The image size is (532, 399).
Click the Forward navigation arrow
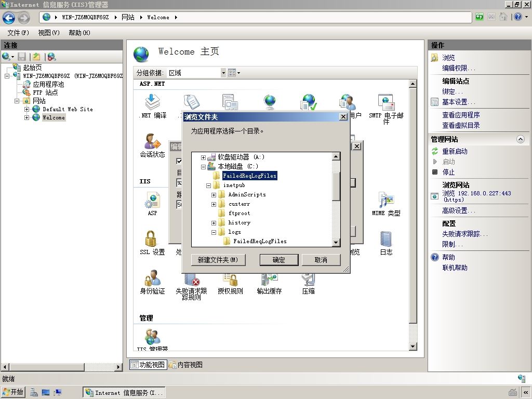[24, 18]
